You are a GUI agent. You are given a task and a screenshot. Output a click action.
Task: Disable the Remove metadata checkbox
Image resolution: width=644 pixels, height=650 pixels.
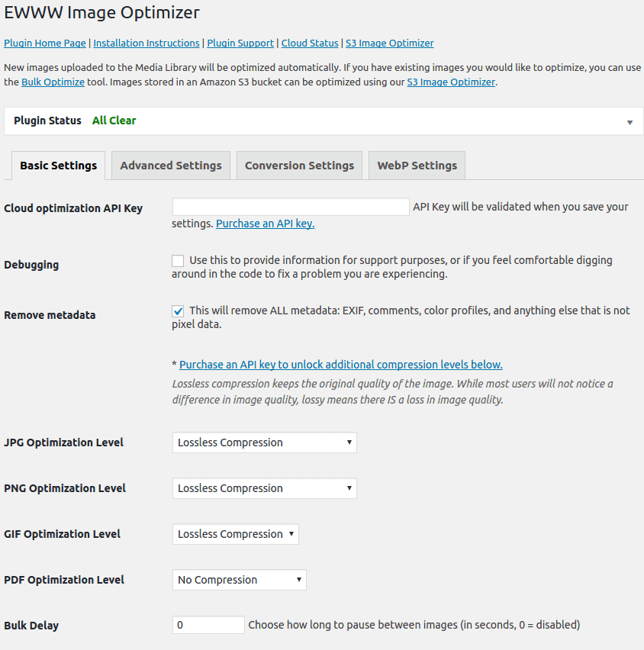[x=178, y=311]
